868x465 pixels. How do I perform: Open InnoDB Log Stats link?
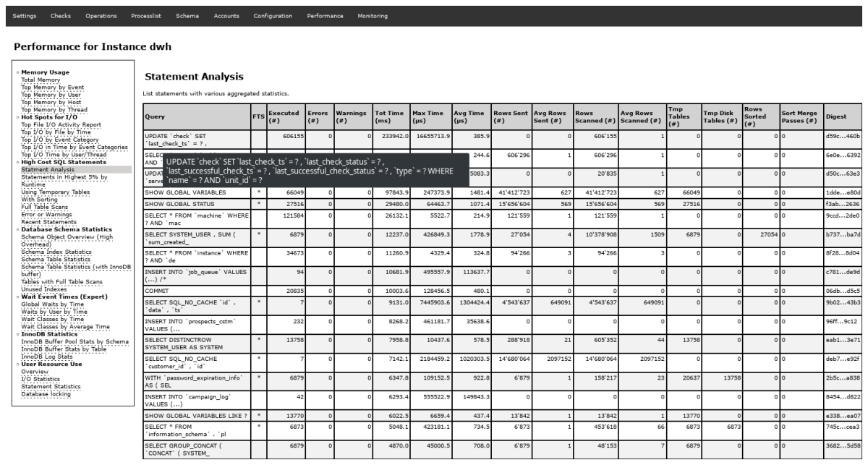(x=47, y=356)
